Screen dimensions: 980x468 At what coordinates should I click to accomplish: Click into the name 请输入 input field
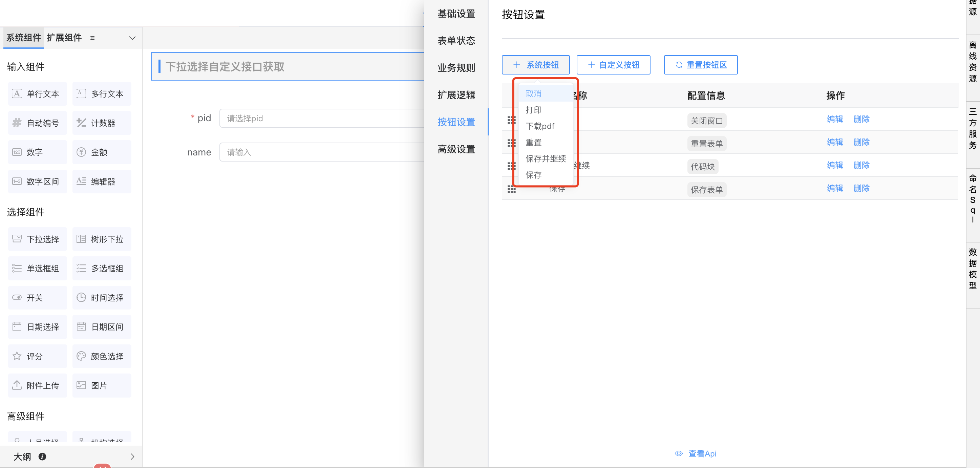point(321,152)
